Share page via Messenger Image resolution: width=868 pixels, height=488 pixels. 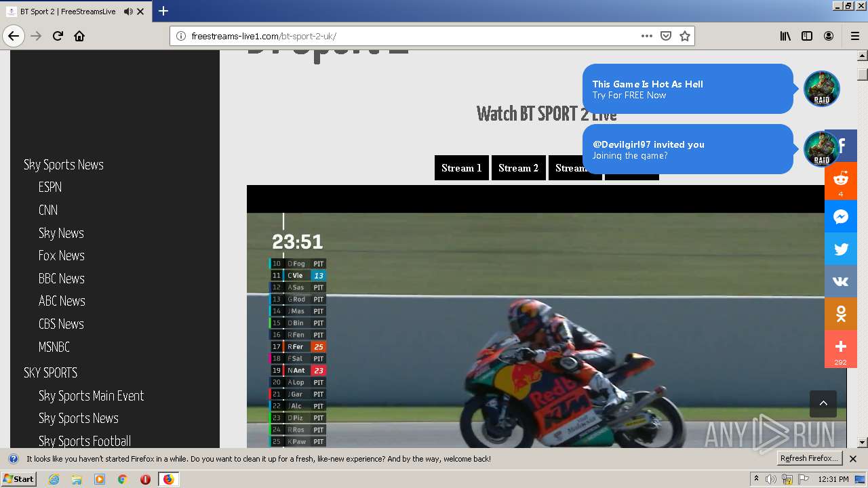pos(841,217)
